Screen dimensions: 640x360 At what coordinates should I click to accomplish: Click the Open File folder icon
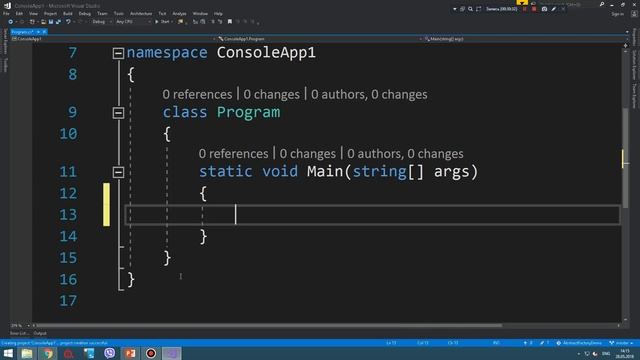click(x=43, y=22)
